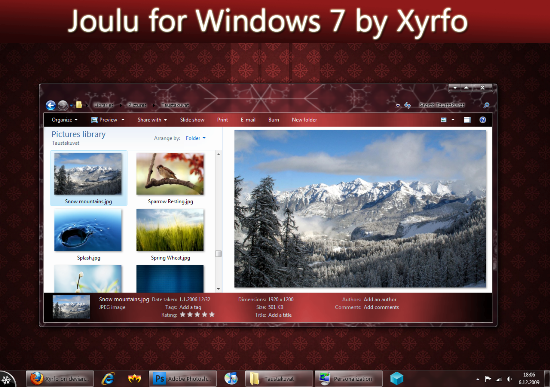Select the Spring Wheat.jpg thumbnail
Viewport: 550px width, 387px height.
[x=170, y=230]
